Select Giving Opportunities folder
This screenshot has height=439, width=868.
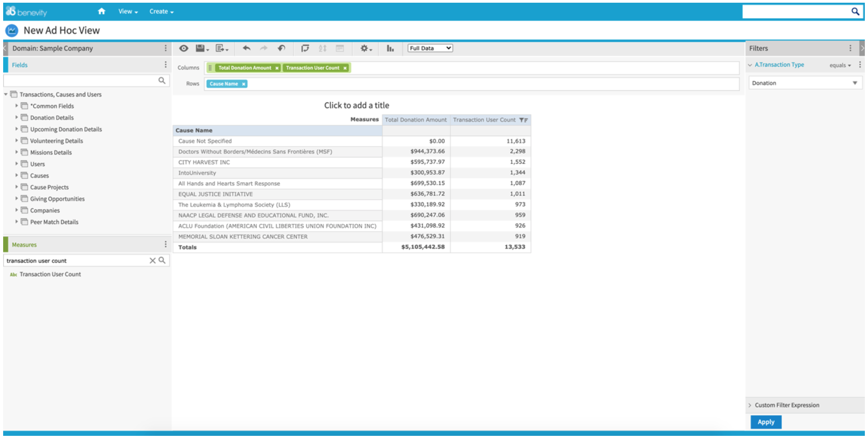[x=57, y=199]
